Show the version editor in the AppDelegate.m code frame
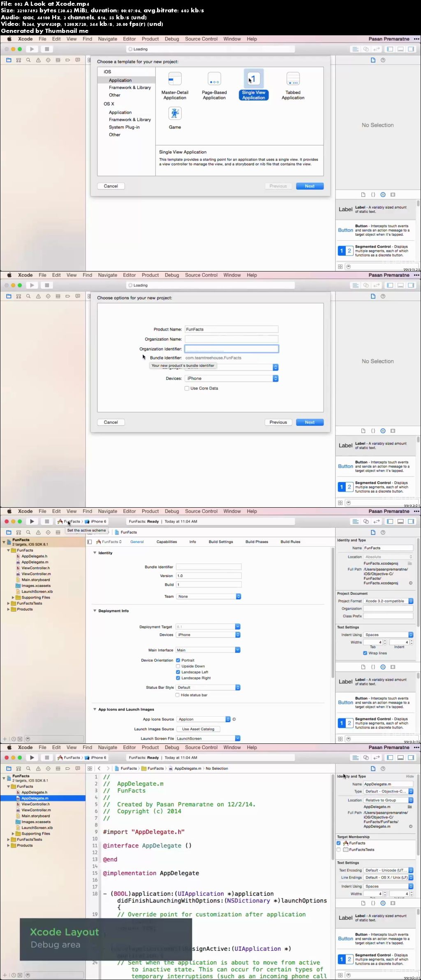 377,757
